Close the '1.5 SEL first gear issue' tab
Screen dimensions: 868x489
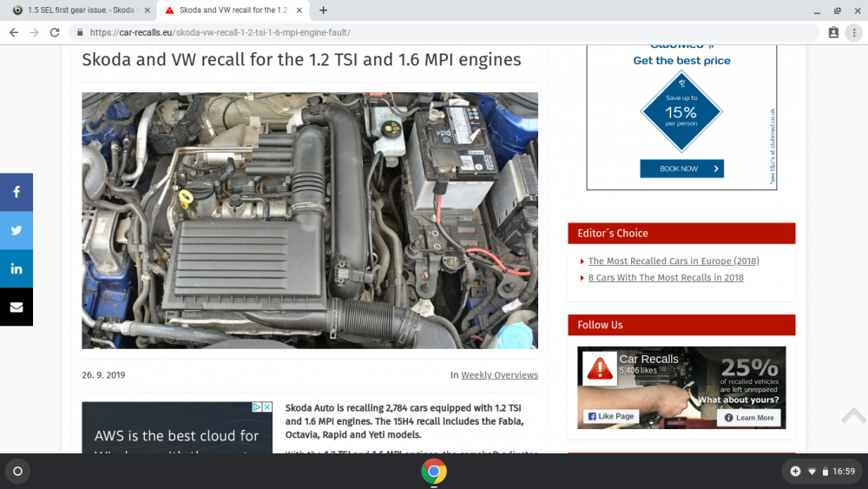click(x=148, y=10)
